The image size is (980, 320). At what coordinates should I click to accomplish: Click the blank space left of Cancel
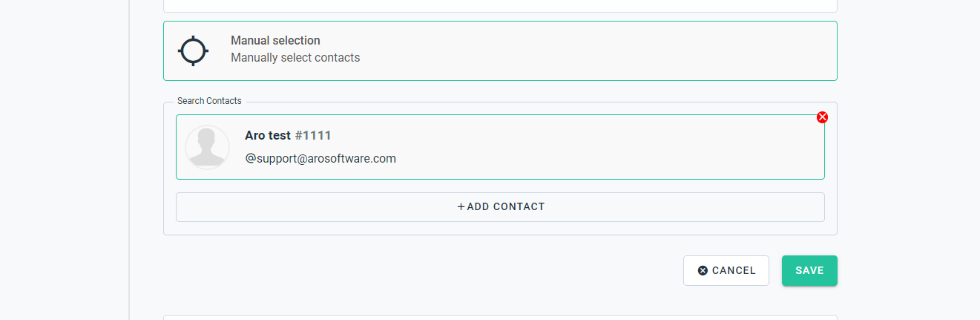423,271
